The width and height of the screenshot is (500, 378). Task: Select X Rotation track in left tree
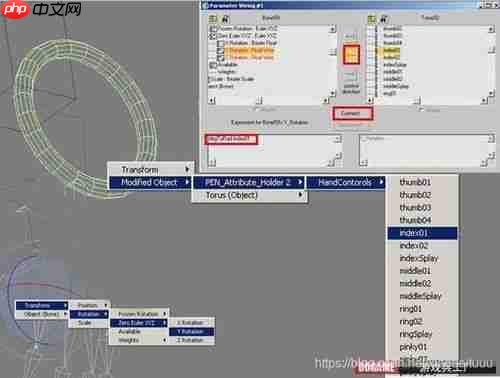point(250,43)
